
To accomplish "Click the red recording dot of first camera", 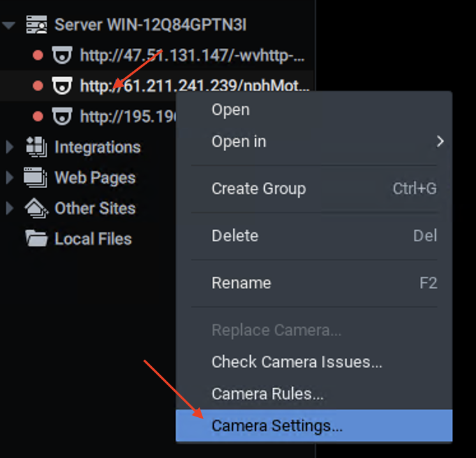I will tap(38, 55).
